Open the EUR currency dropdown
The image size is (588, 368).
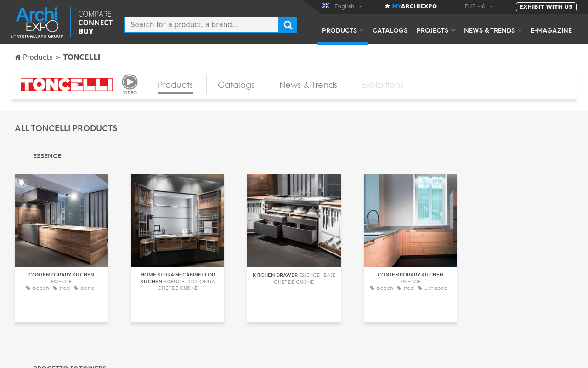coord(478,6)
